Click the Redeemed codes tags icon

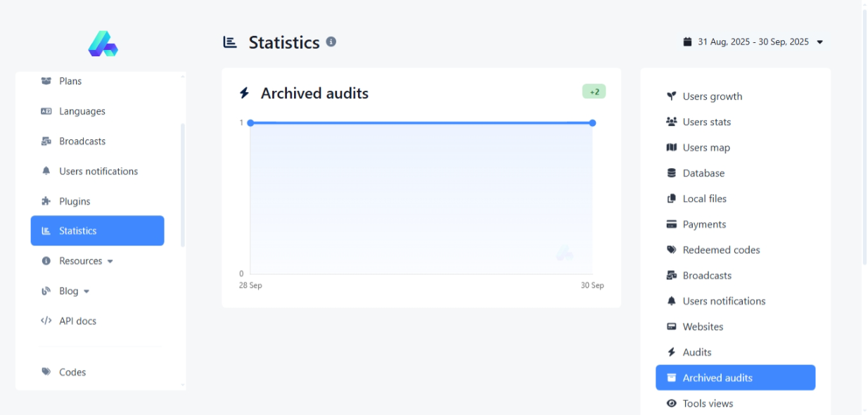[x=671, y=250]
